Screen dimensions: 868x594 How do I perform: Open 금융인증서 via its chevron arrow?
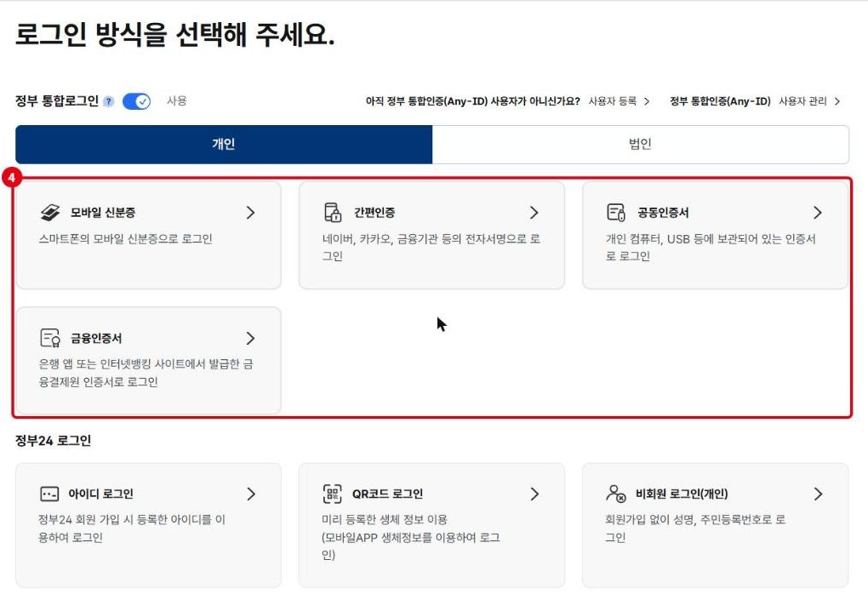coord(251,338)
